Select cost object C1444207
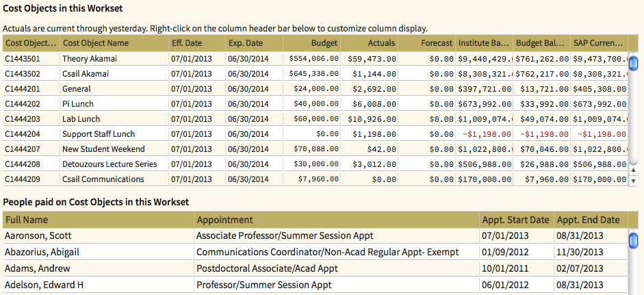Image resolution: width=644 pixels, height=295 pixels. point(23,149)
